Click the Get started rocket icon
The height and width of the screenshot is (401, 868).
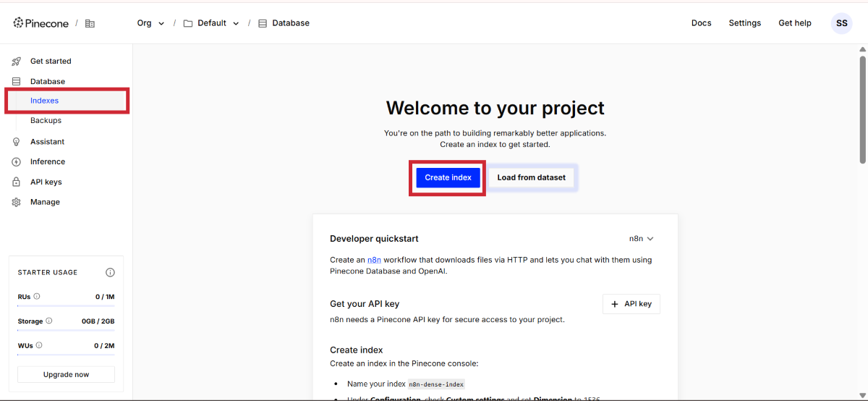point(16,62)
